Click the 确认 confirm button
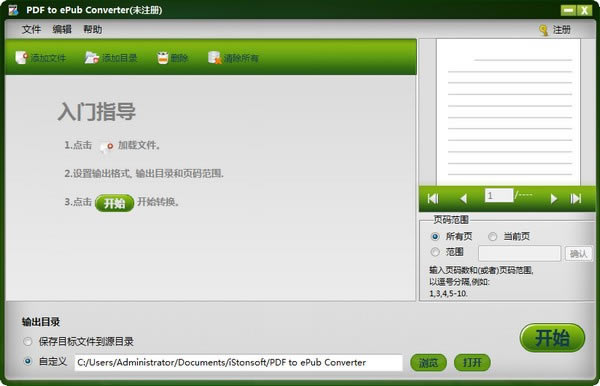The height and width of the screenshot is (386, 600). [x=579, y=253]
